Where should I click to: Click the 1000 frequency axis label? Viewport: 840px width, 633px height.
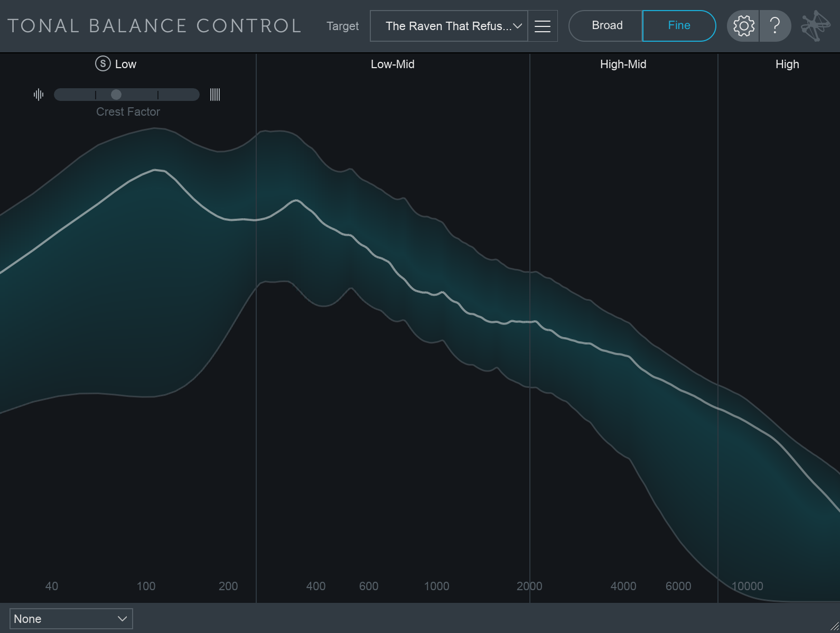[x=437, y=586]
